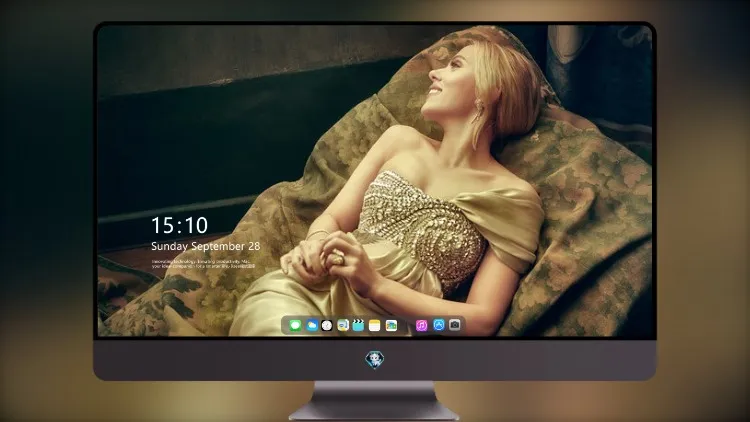This screenshot has width=750, height=422.
Task: Open the App Store from the dock
Action: (439, 325)
